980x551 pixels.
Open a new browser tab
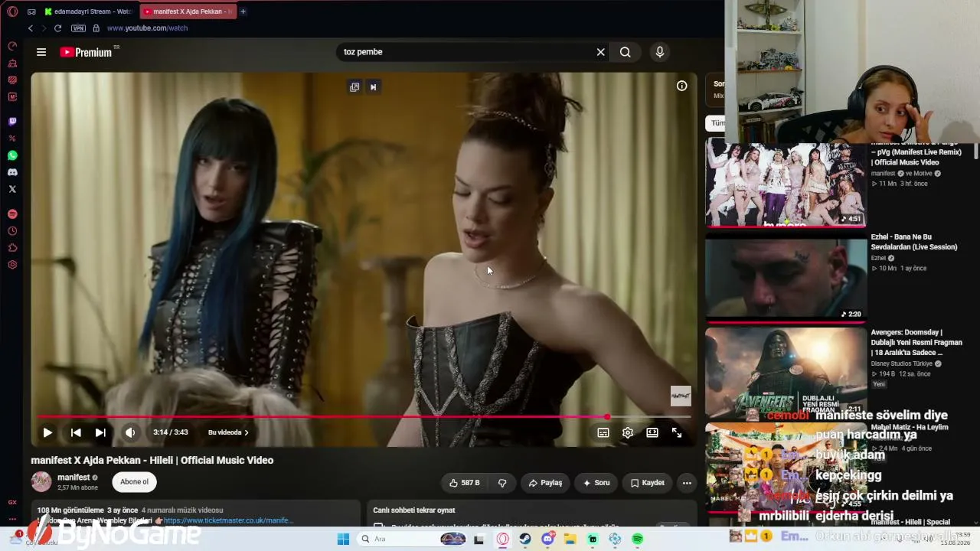pyautogui.click(x=243, y=11)
